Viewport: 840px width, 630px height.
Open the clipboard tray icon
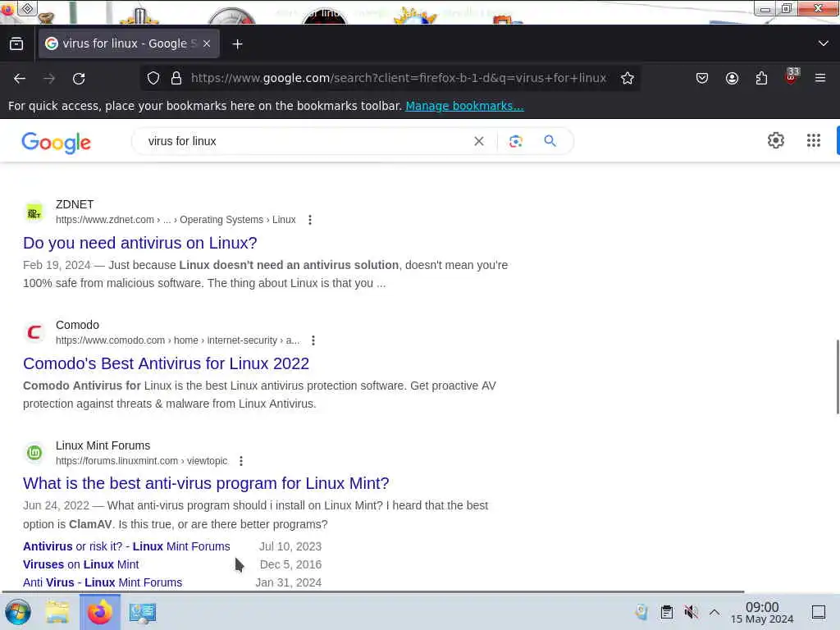click(667, 612)
